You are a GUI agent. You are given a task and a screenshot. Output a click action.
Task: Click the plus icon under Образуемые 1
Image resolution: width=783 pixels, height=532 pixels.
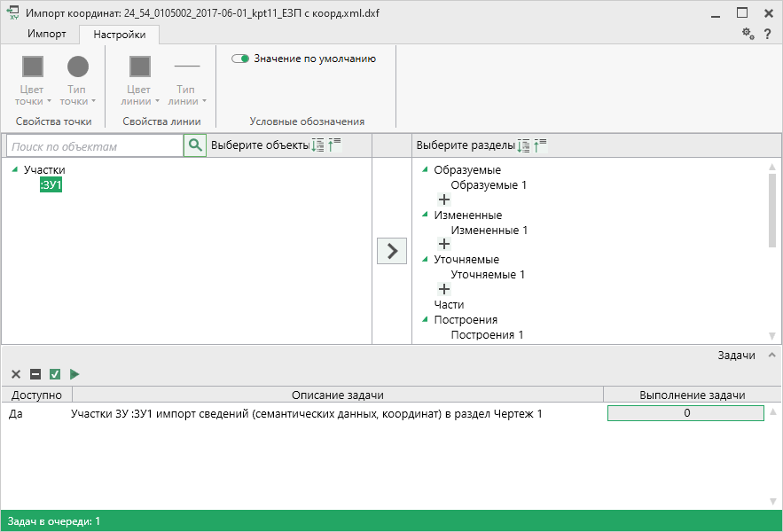444,200
